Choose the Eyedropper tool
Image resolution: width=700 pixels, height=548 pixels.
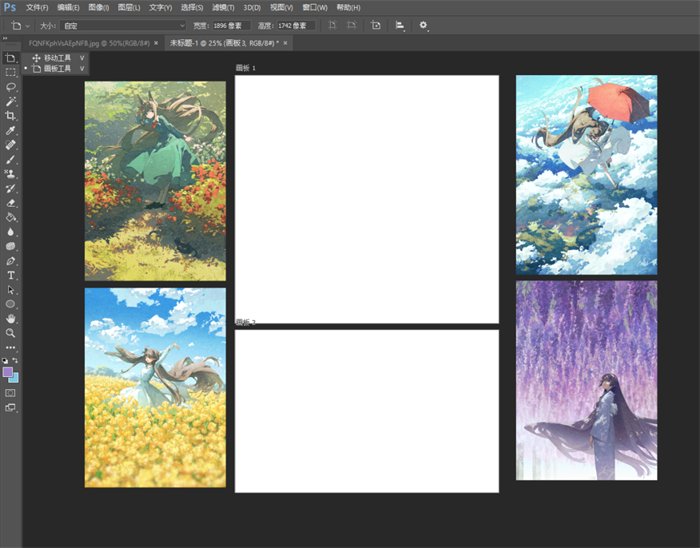11,131
